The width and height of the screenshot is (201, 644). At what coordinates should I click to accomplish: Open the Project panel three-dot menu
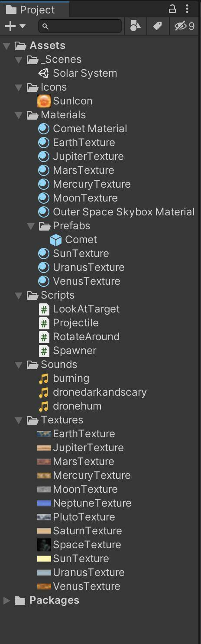187,9
